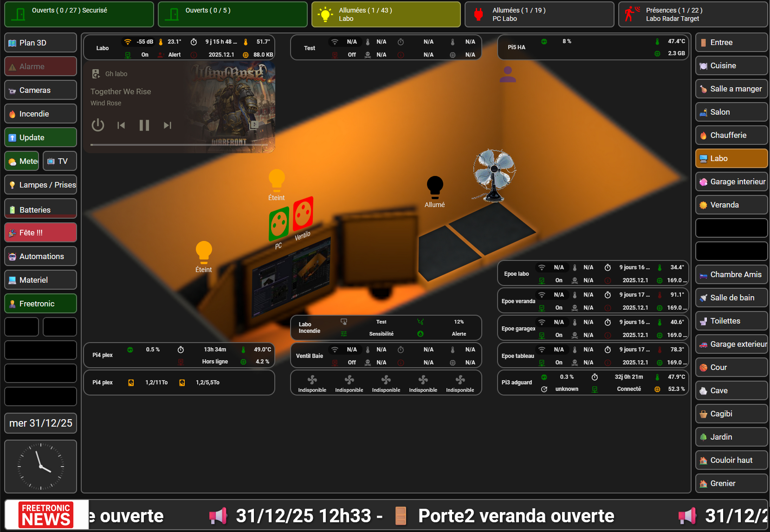Expand the Présences Labo Radar Target card

pos(692,14)
